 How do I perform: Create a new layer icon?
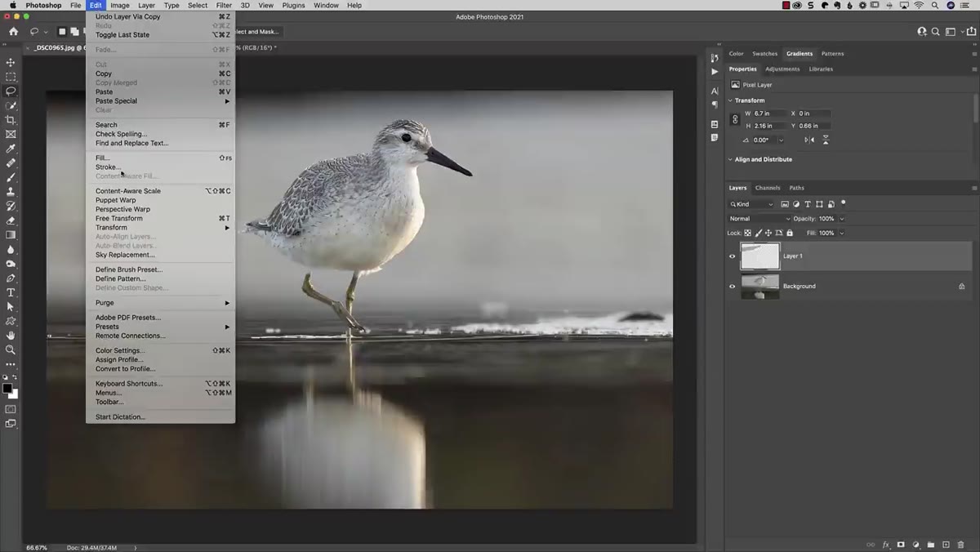pyautogui.click(x=946, y=545)
